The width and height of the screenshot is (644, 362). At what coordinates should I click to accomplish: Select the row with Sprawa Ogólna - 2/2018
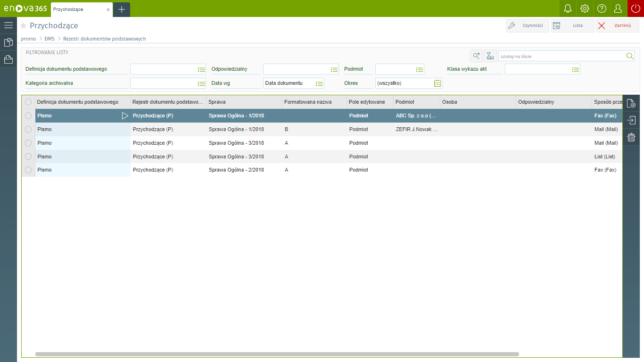point(28,170)
